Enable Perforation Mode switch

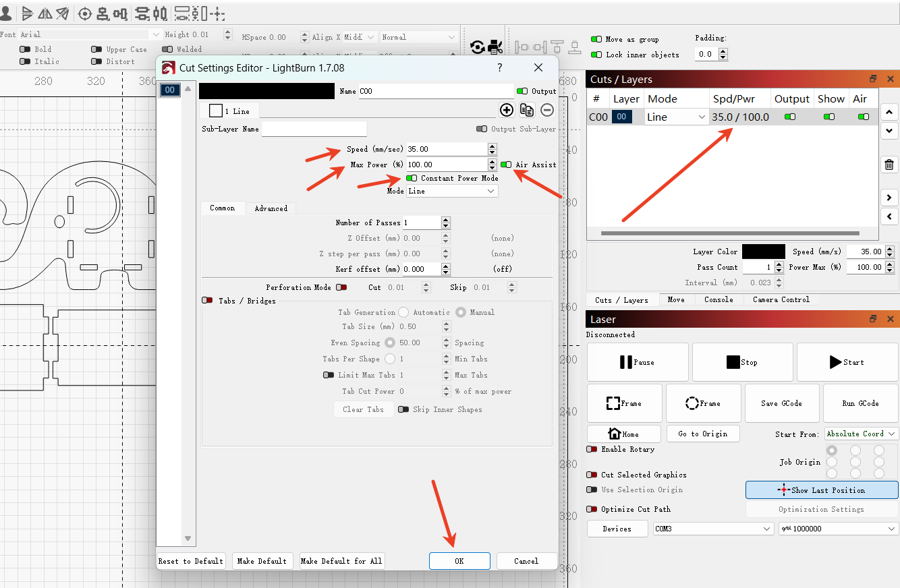point(341,287)
